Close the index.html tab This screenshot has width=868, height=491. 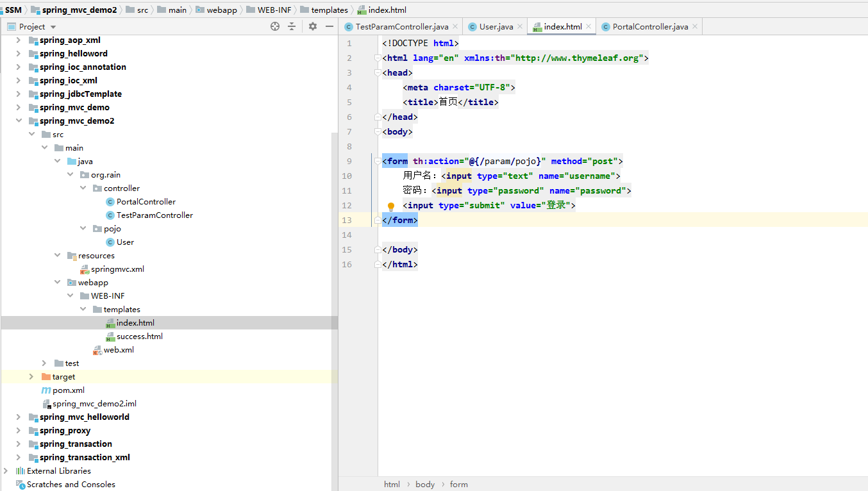tap(588, 26)
